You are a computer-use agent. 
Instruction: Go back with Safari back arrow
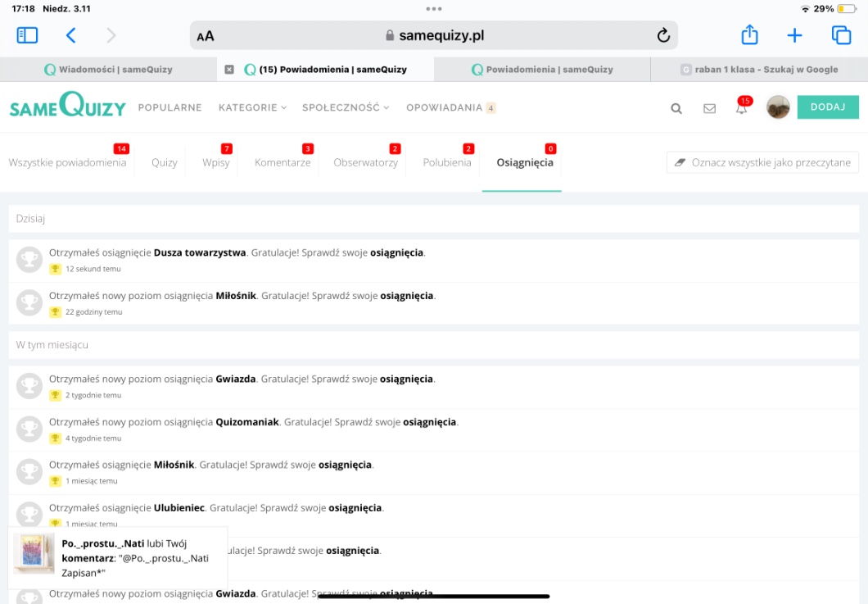click(70, 35)
